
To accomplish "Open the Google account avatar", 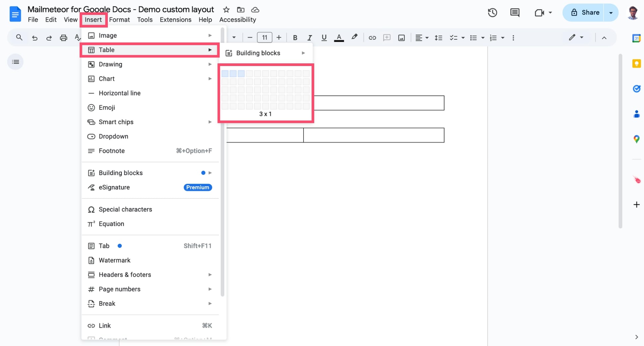I will [x=633, y=13].
